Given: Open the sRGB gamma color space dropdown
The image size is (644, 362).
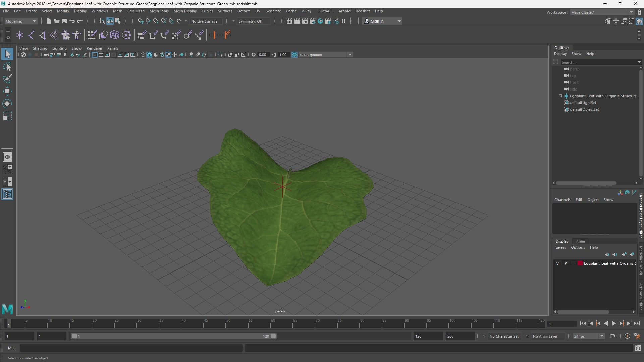Looking at the screenshot, I should click(x=325, y=55).
